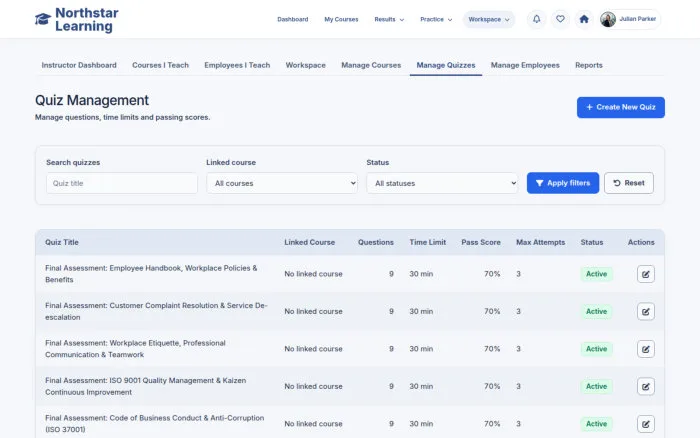Viewport: 700px width, 438px height.
Task: Open the Status filter dropdown
Action: pos(442,183)
